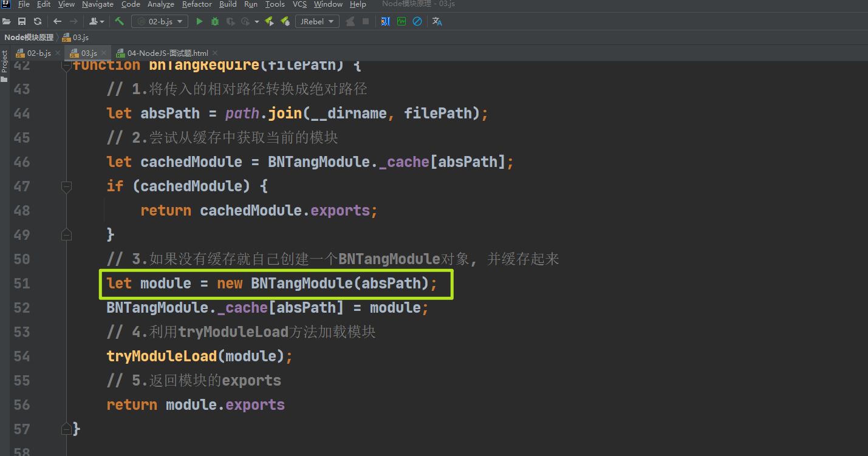Collapse the function fold marker at line 42
Viewport: 868px width, 456px height.
coord(67,66)
